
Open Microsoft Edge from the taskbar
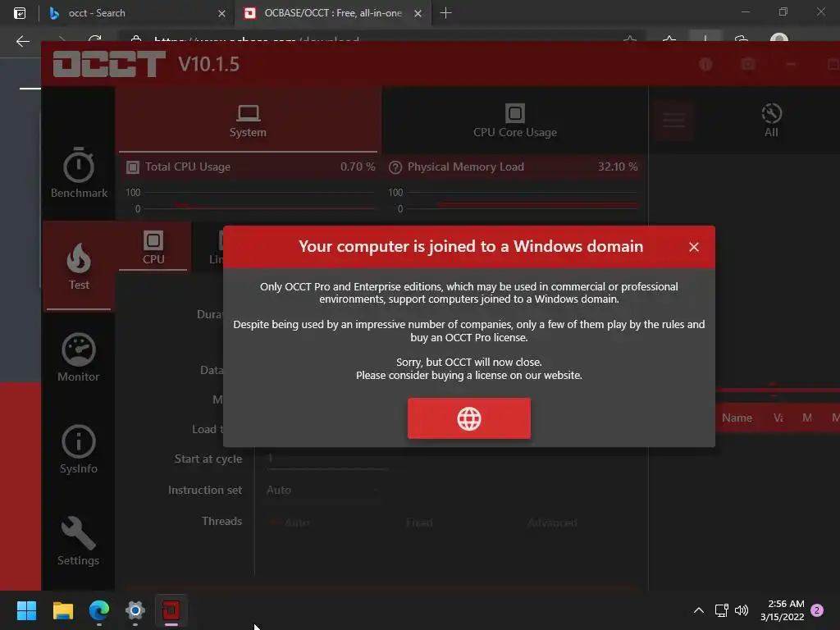[x=99, y=610]
